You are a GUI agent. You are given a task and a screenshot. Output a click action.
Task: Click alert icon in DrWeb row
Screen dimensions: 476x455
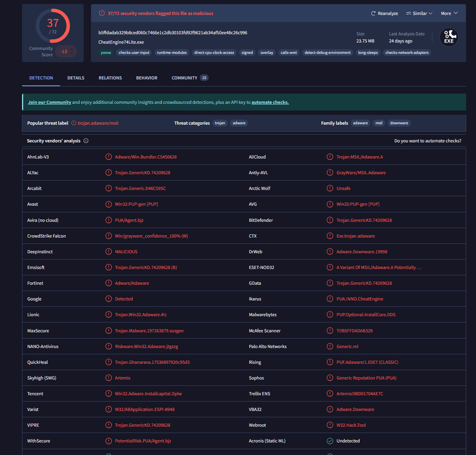click(330, 251)
